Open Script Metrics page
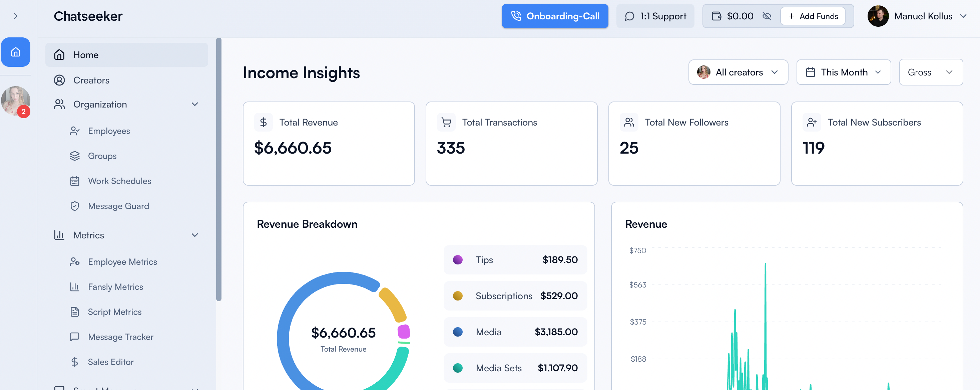The height and width of the screenshot is (390, 980). 114,312
